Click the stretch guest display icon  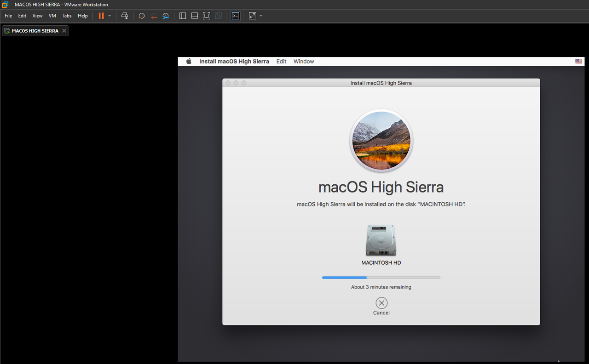pos(253,16)
